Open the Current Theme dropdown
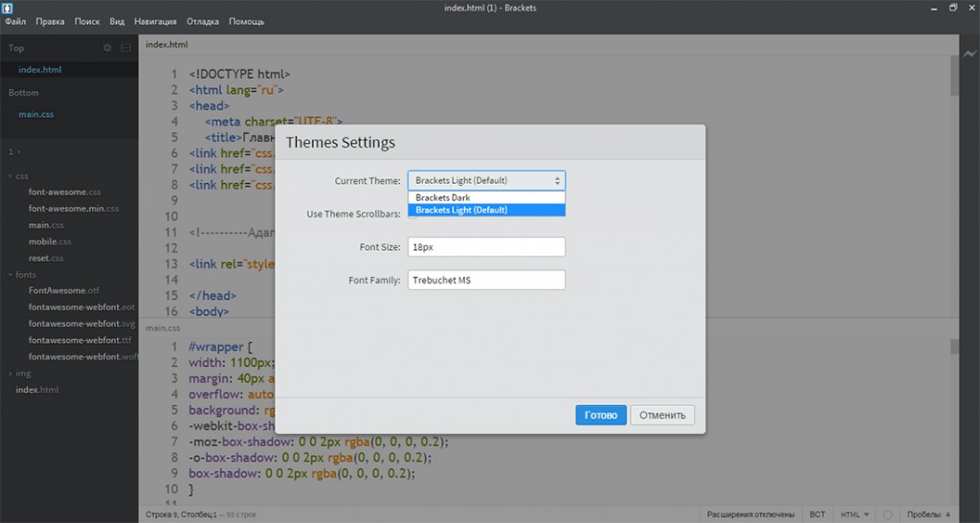The height and width of the screenshot is (523, 980). click(486, 180)
